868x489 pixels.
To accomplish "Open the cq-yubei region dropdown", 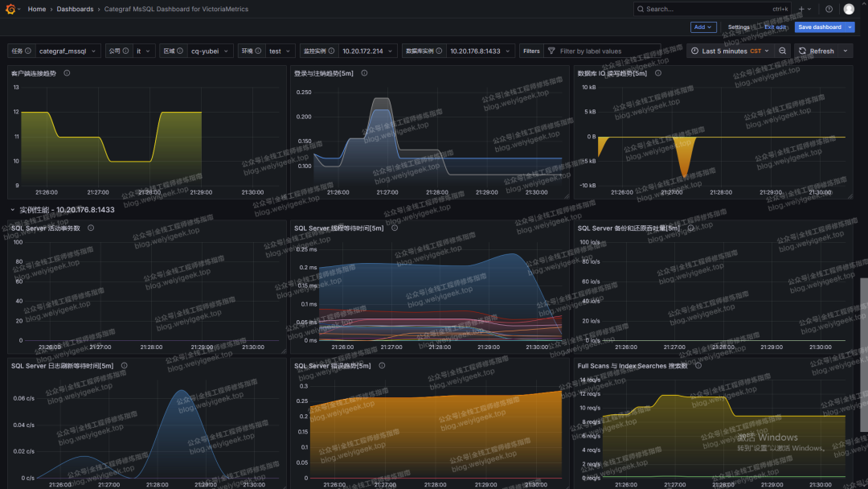I will pyautogui.click(x=210, y=51).
